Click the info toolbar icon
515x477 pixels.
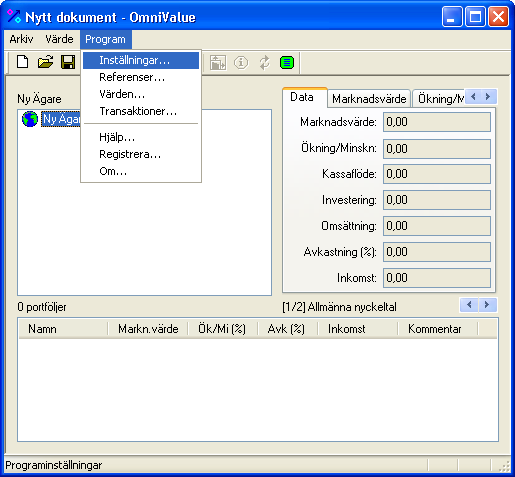(x=241, y=62)
